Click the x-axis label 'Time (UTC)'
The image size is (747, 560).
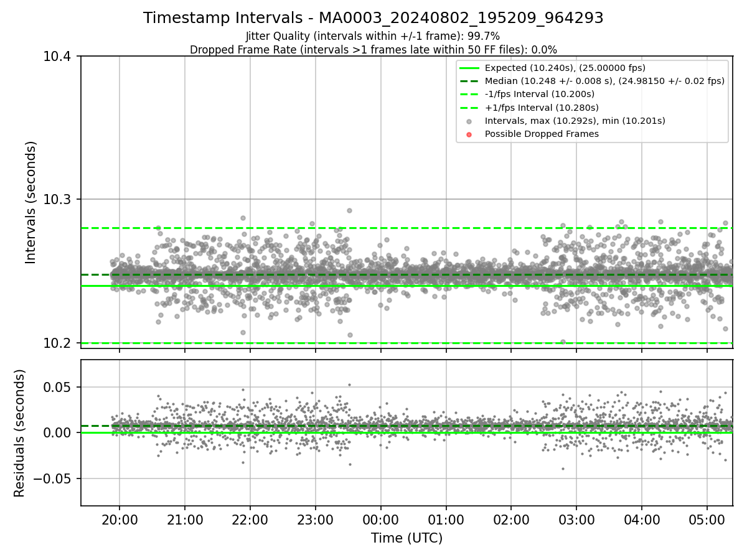tap(406, 538)
